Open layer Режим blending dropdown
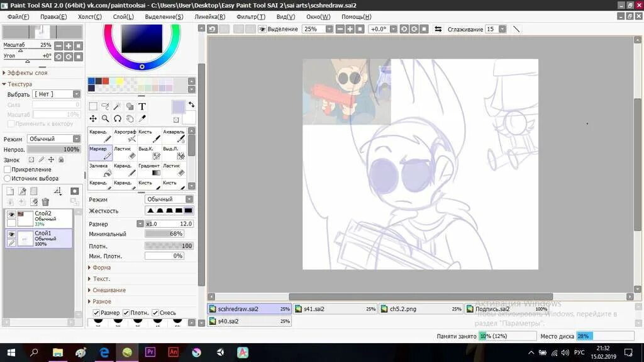644x362 pixels. tap(76, 139)
